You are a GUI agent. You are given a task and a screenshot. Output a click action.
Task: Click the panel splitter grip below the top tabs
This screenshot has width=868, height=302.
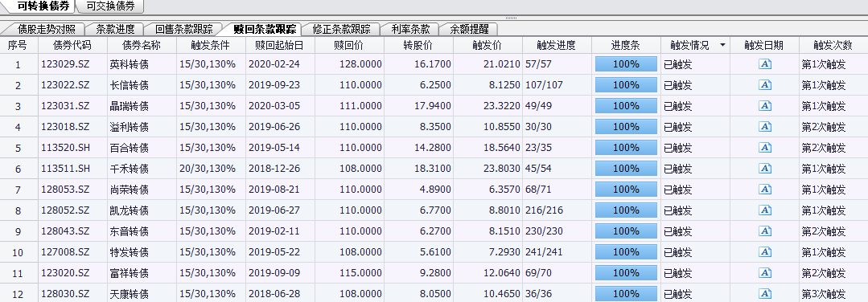(x=511, y=18)
